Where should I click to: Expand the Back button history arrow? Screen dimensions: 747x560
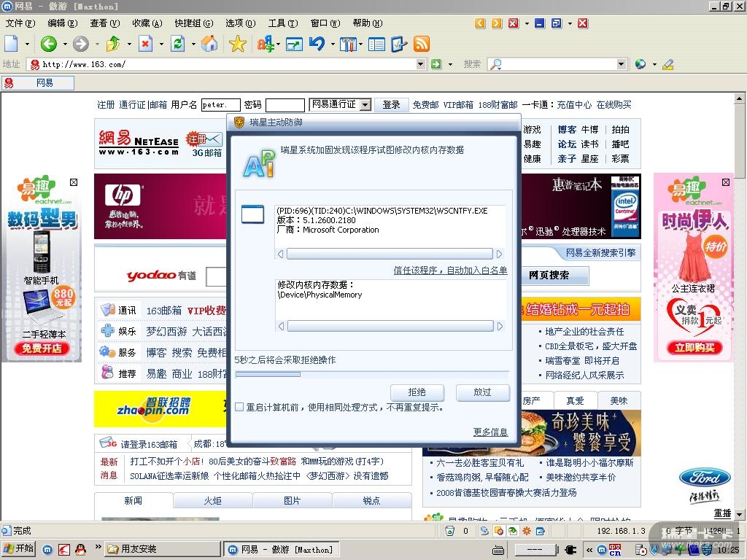[x=65, y=44]
